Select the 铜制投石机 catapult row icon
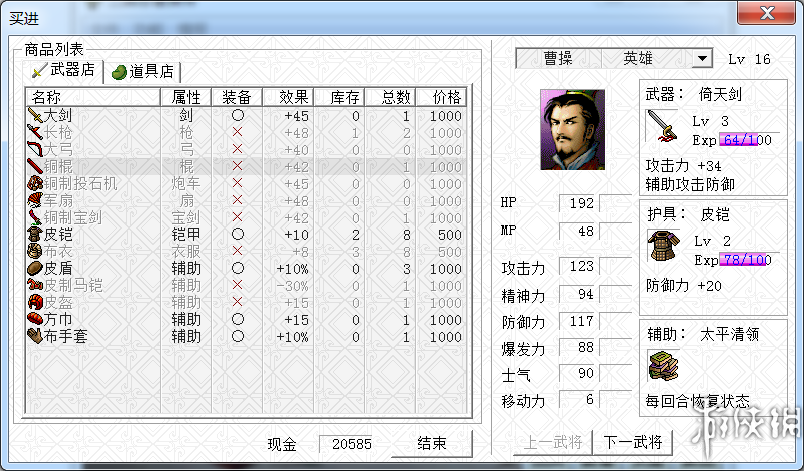 (x=34, y=184)
